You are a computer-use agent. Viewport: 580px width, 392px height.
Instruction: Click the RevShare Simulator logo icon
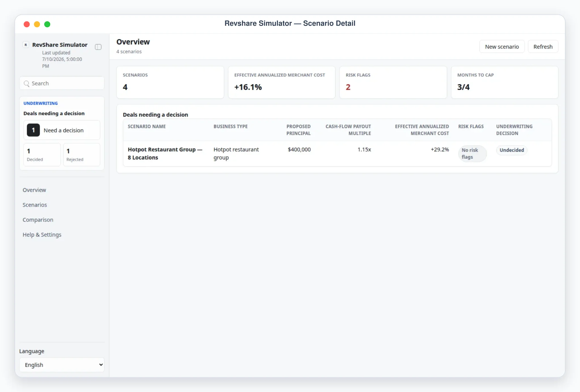[x=26, y=45]
